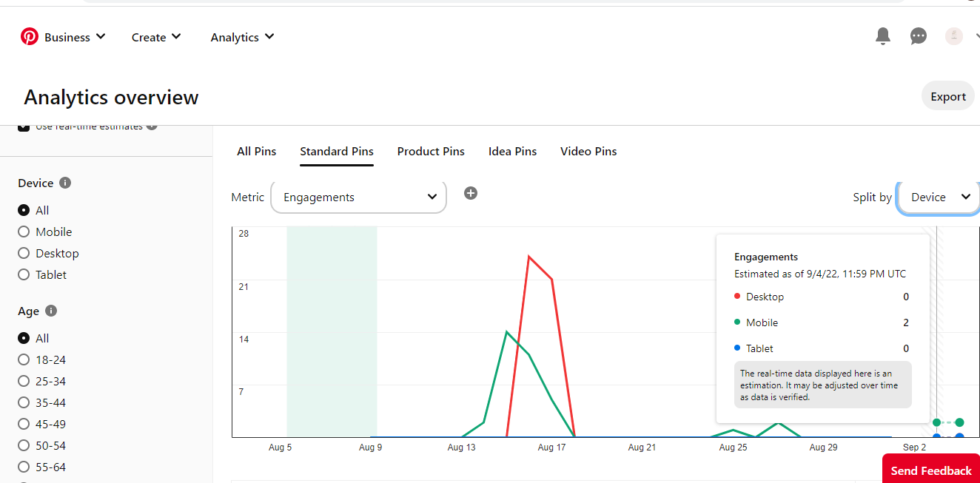The height and width of the screenshot is (483, 980).
Task: Click the red Desktop peak on chart
Action: [529, 257]
